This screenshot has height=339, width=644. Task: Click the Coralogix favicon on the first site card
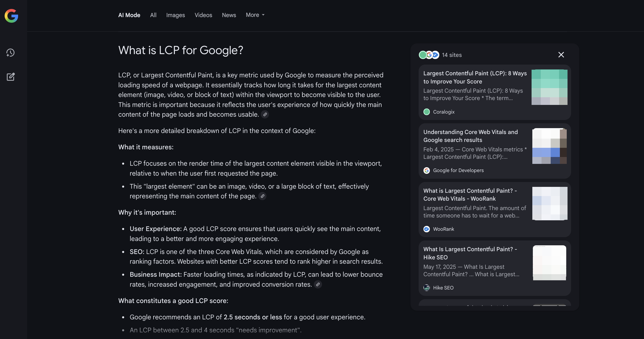427,112
